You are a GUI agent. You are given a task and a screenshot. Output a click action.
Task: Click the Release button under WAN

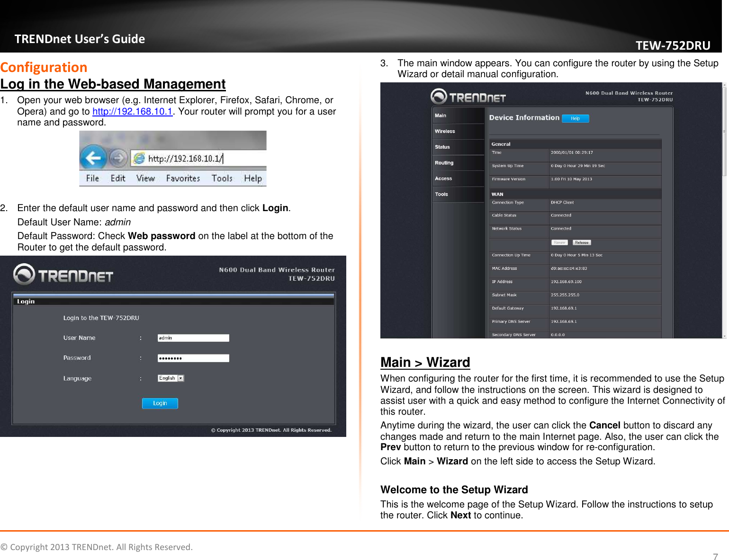pos(582,242)
